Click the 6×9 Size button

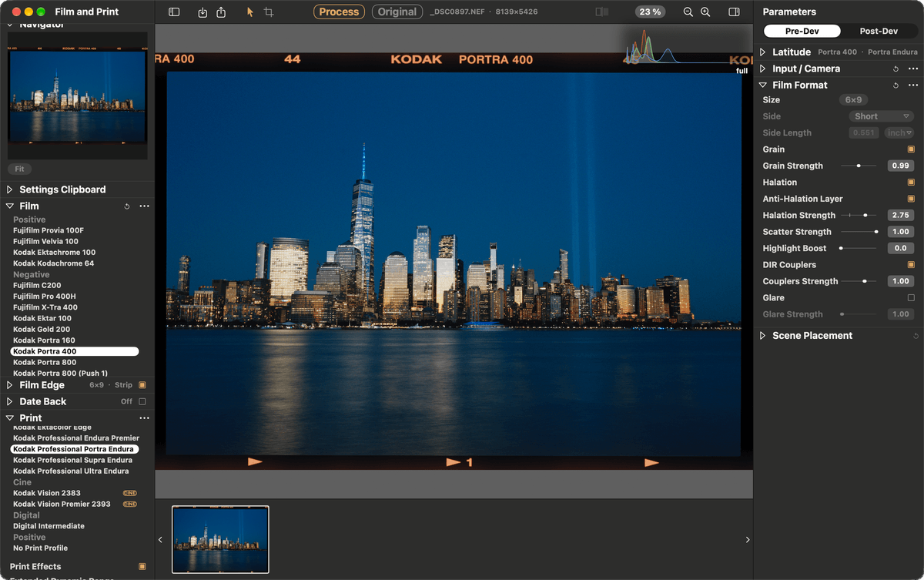click(x=853, y=100)
